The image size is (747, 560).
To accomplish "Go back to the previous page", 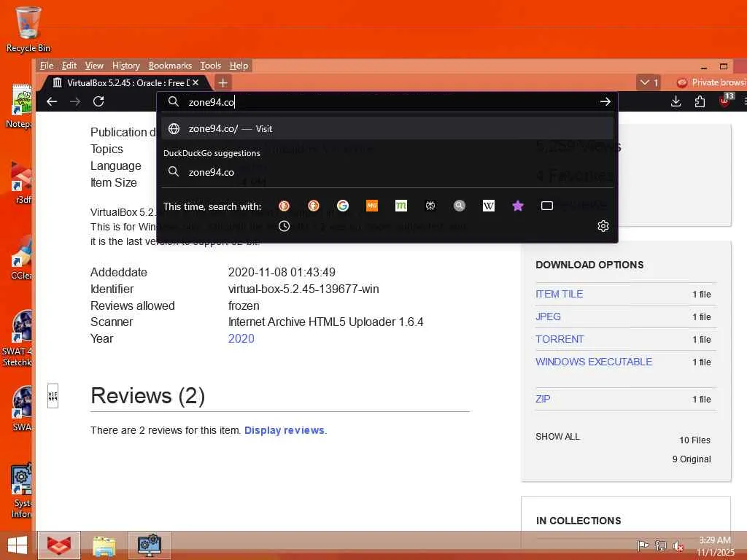I will pos(52,101).
